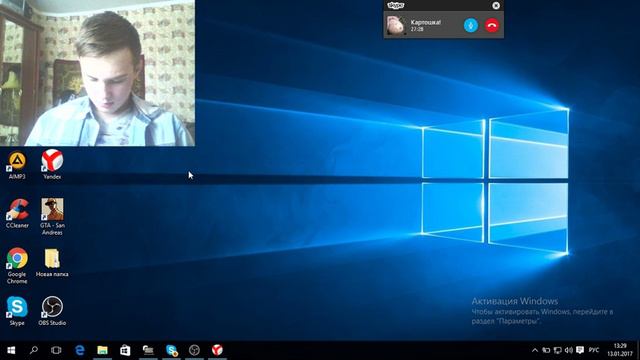Launch Microsoft Edge from the taskbar
Screen dimensions: 640x360
(80, 350)
